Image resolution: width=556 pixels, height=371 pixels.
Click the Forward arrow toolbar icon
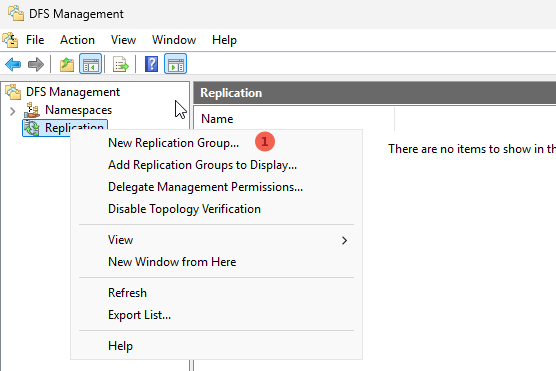point(35,64)
